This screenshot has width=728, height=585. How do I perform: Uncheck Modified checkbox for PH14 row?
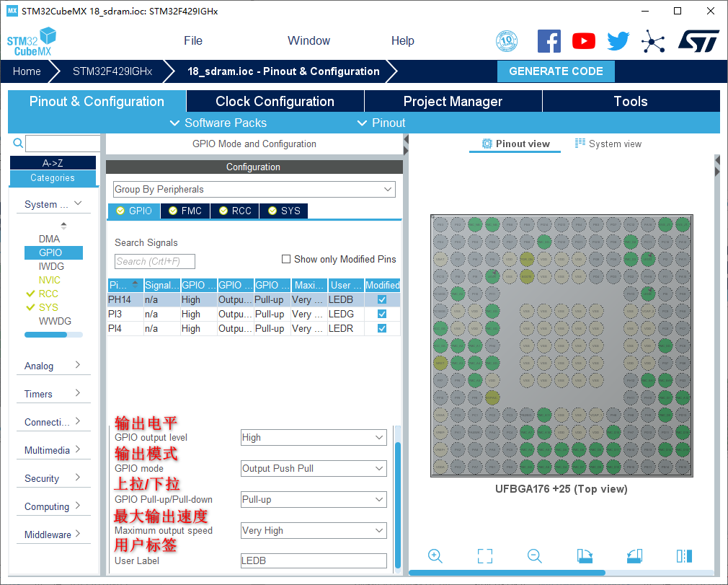(382, 299)
